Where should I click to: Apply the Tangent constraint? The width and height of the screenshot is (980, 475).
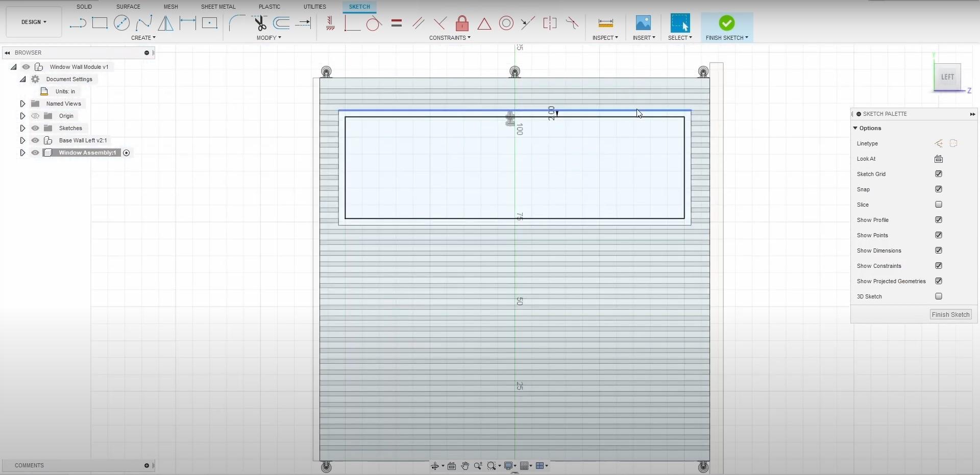click(374, 23)
